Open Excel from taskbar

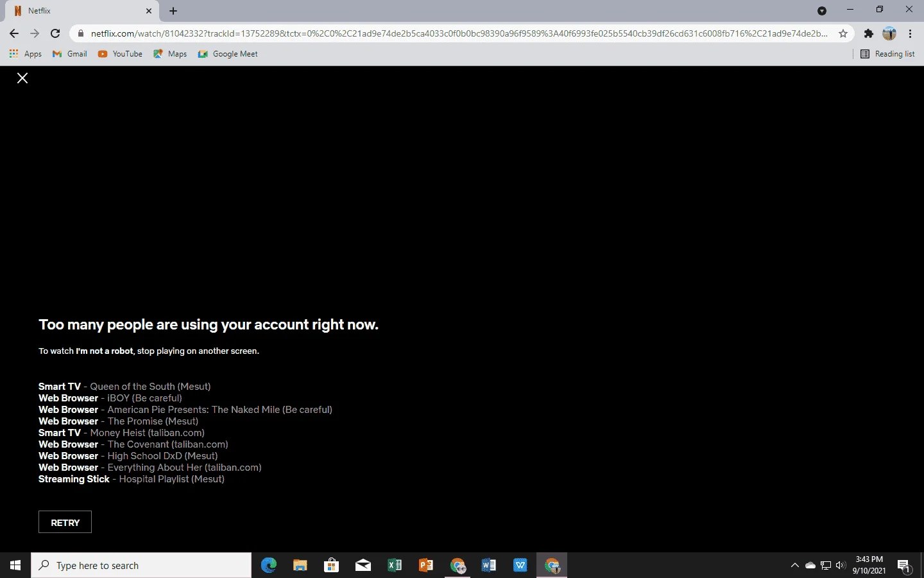394,565
